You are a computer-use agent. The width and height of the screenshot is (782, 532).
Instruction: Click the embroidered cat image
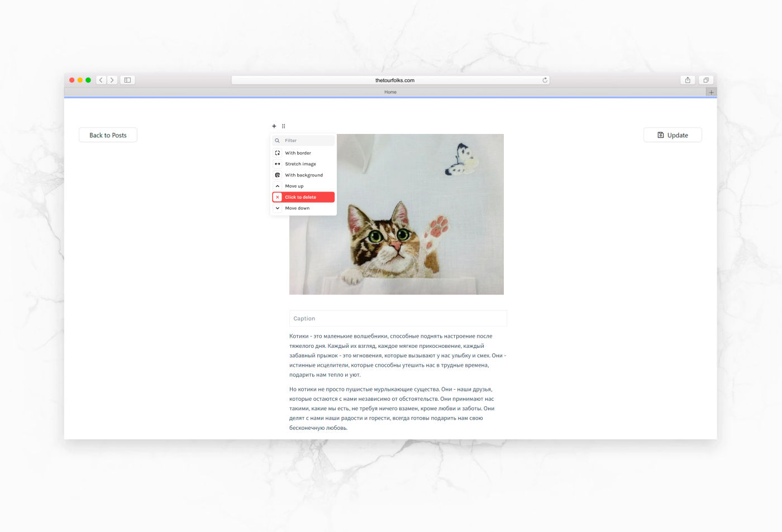click(x=397, y=214)
